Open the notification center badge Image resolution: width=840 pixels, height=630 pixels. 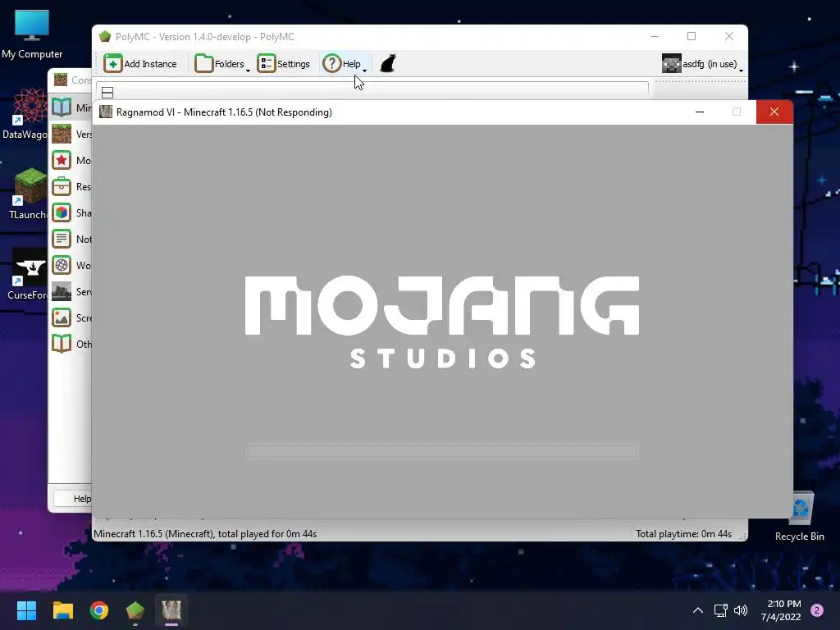(817, 610)
